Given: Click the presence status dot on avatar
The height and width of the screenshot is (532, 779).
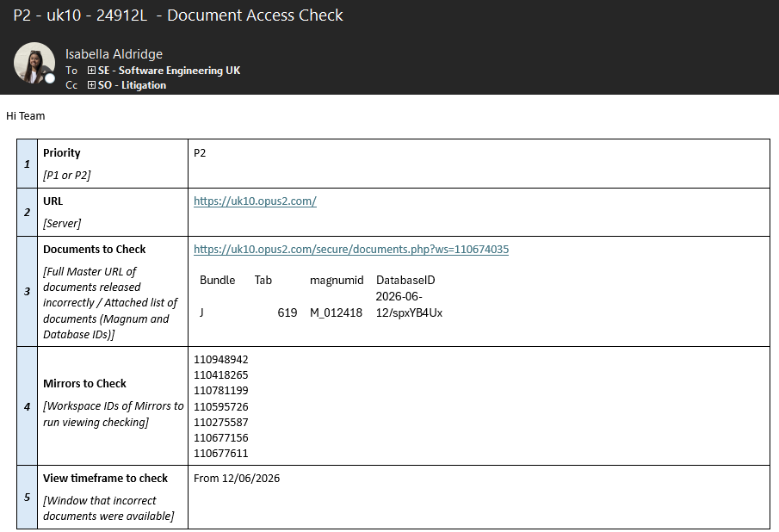Looking at the screenshot, I should [50, 78].
